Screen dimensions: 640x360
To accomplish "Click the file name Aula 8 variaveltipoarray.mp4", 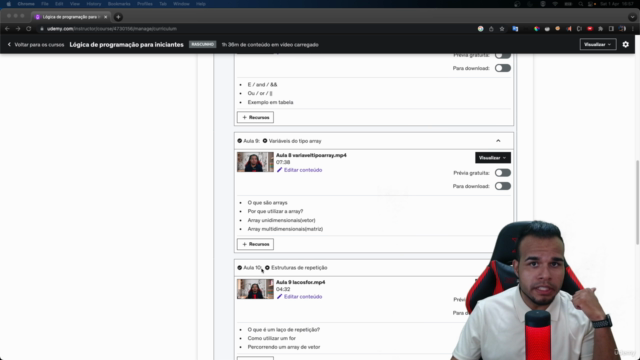I will click(x=311, y=155).
